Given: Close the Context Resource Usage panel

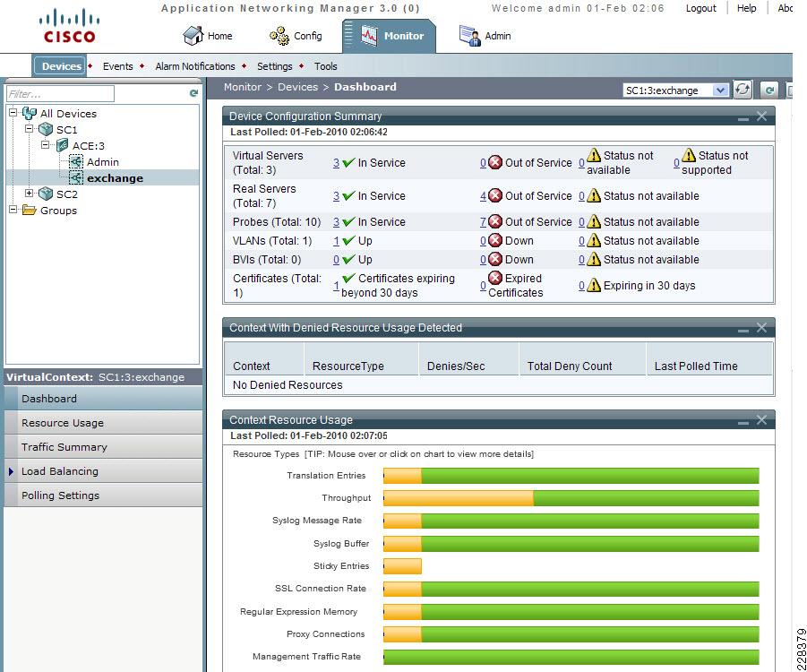Looking at the screenshot, I should 761,419.
